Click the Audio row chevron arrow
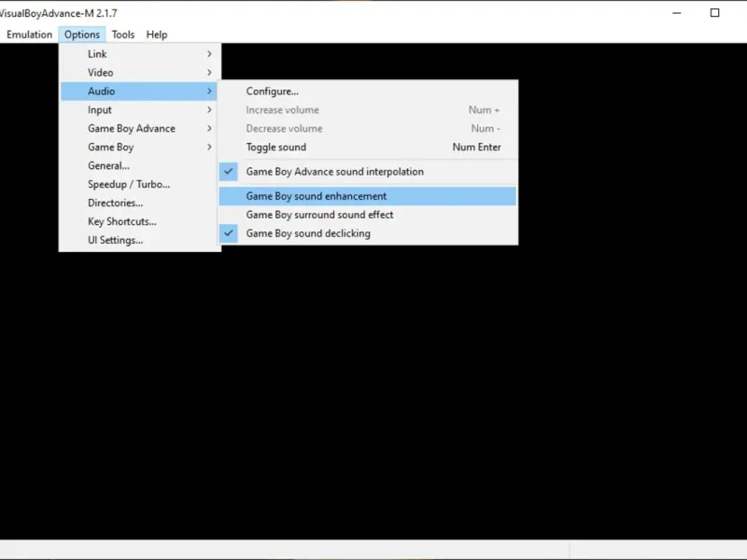This screenshot has width=747, height=560. [x=209, y=91]
